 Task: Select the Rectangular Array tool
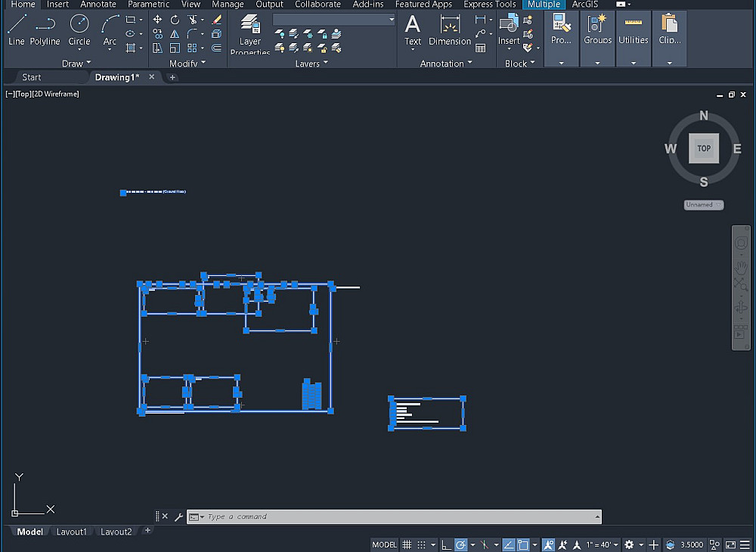192,48
